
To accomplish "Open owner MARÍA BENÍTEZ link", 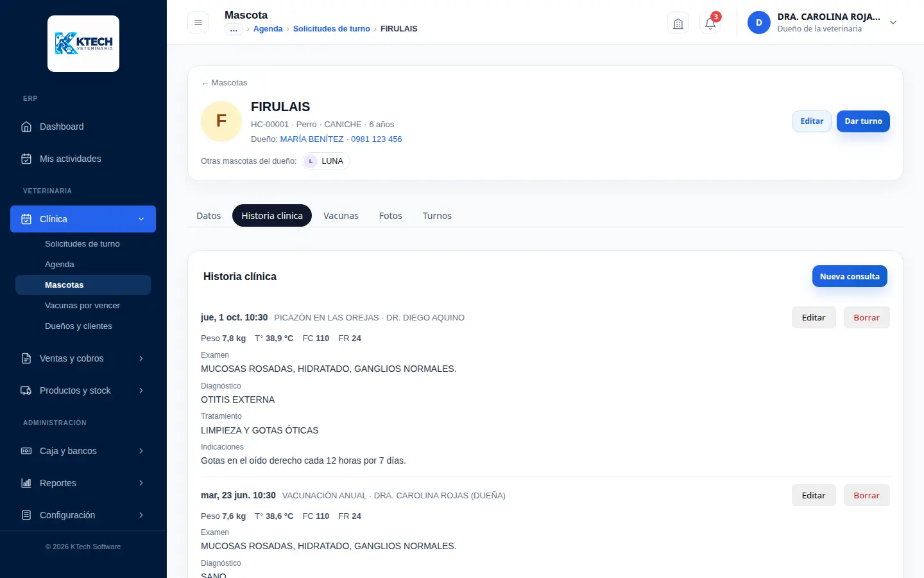I will pyautogui.click(x=312, y=139).
